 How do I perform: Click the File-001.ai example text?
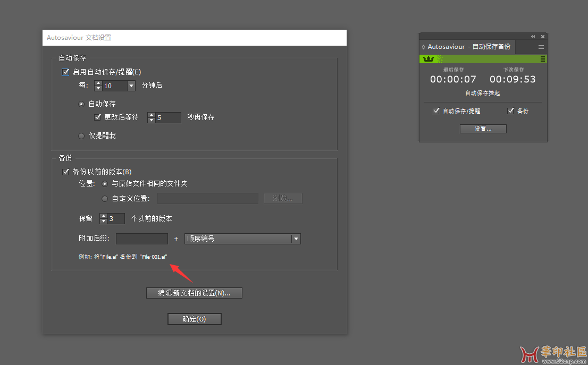(x=154, y=257)
